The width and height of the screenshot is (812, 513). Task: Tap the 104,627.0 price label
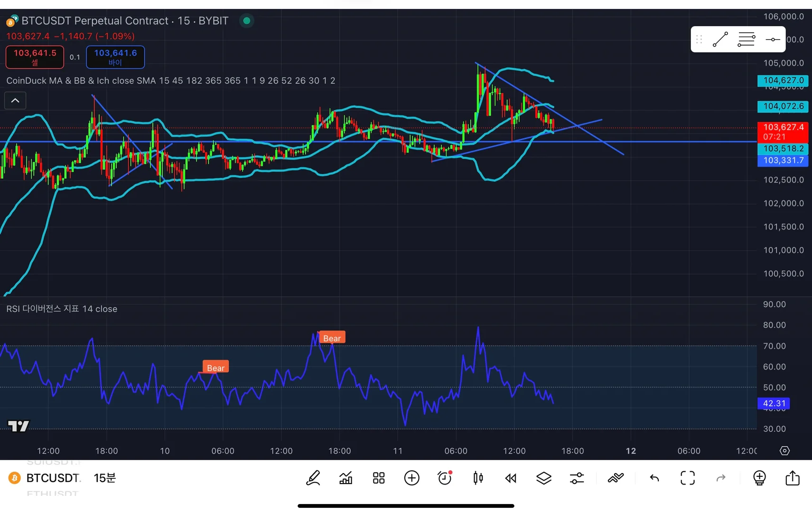coord(783,80)
